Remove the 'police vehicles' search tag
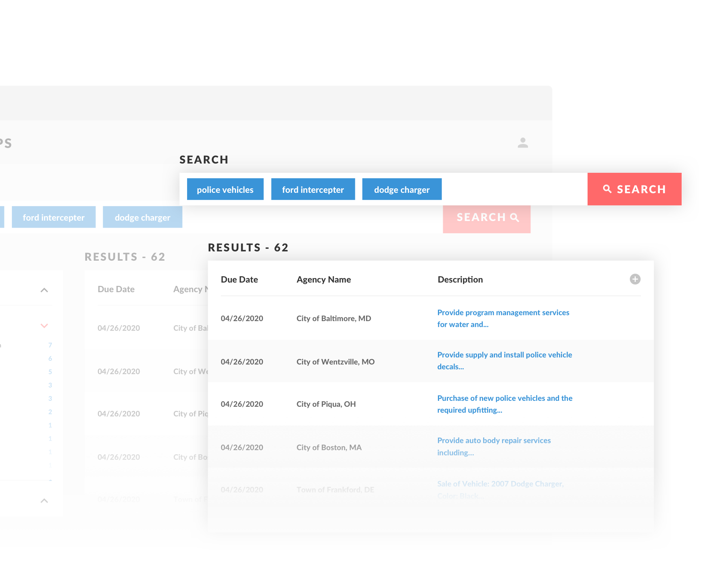Viewport: 728px width, 574px height. point(225,189)
